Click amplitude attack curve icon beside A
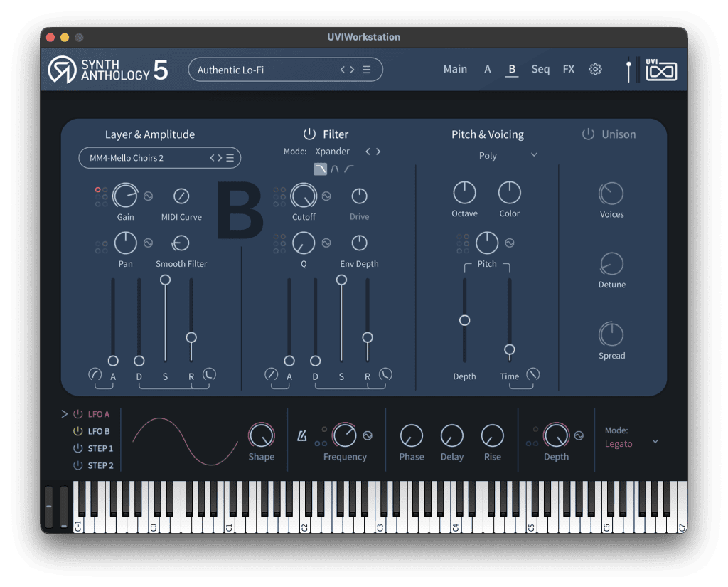Image resolution: width=728 pixels, height=587 pixels. tap(95, 374)
